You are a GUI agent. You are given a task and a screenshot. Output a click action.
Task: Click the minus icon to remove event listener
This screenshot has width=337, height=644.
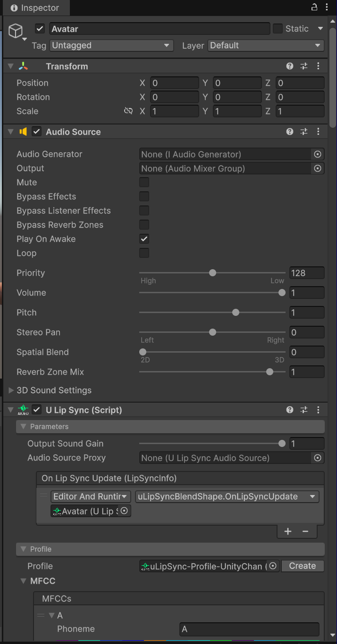click(305, 531)
